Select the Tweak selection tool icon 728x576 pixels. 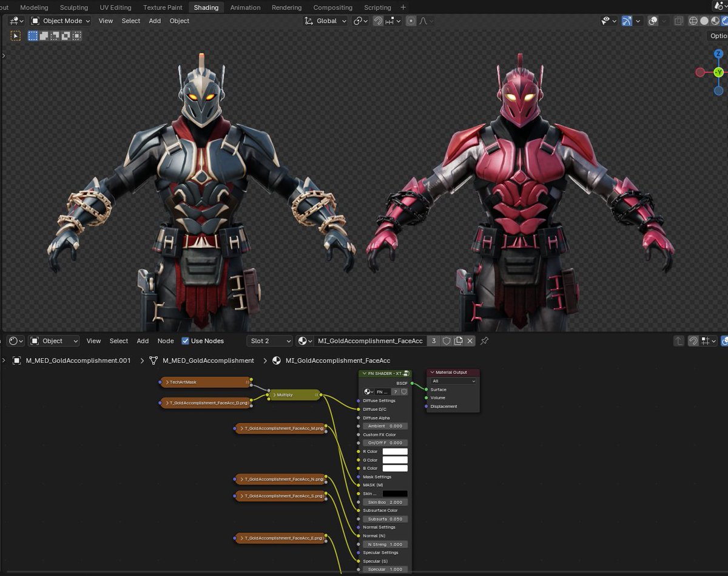pyautogui.click(x=16, y=36)
